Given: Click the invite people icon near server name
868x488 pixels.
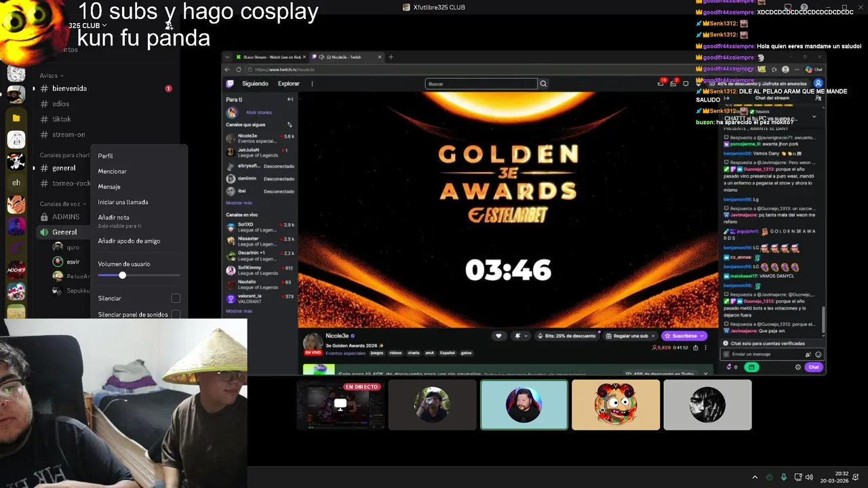Looking at the screenshot, I should point(169,26).
